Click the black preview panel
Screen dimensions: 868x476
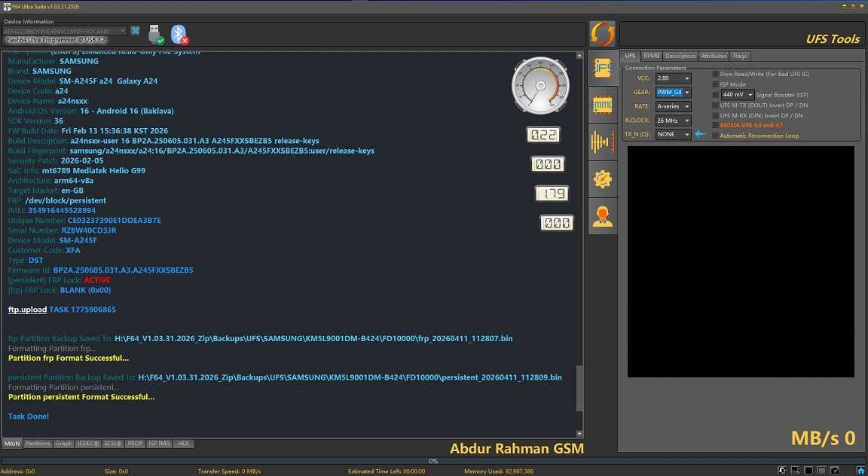[741, 261]
